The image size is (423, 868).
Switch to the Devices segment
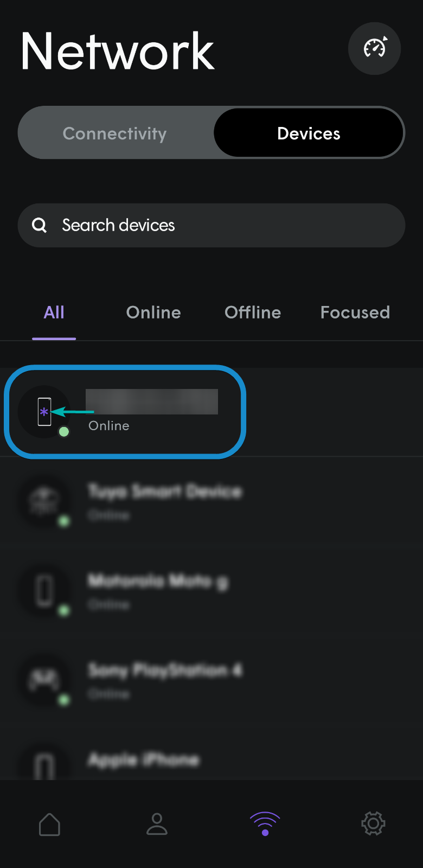coord(309,133)
